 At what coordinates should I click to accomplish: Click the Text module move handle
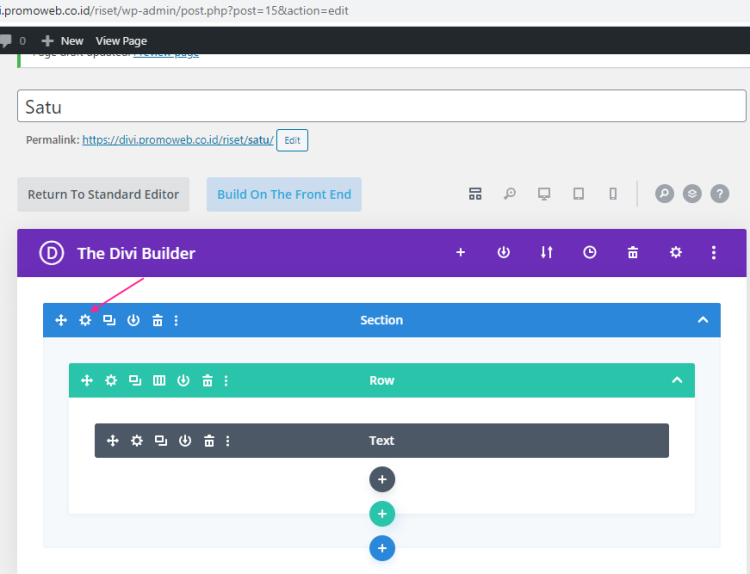click(113, 441)
